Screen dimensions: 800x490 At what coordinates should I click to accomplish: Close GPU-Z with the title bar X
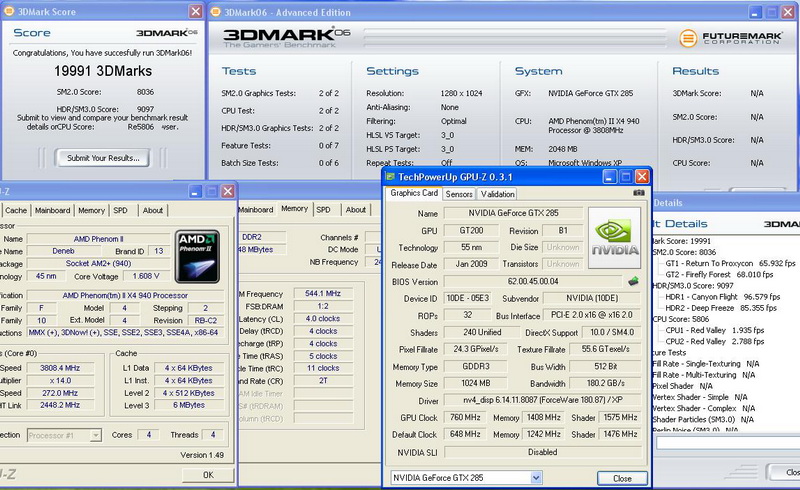click(x=642, y=177)
